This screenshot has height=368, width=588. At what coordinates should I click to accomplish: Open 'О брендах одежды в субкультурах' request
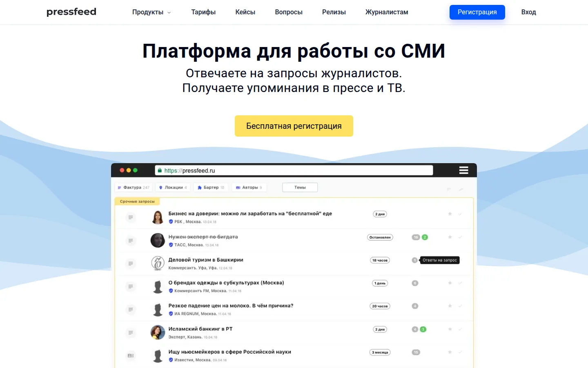click(226, 283)
